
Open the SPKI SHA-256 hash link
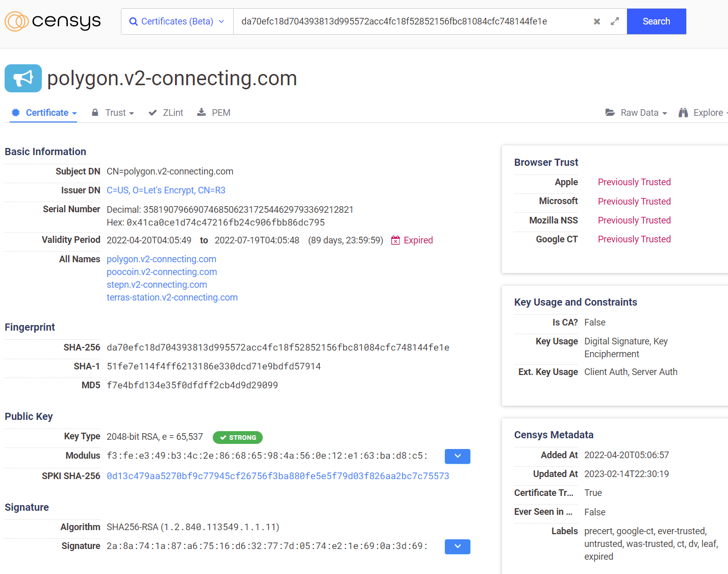pos(278,476)
